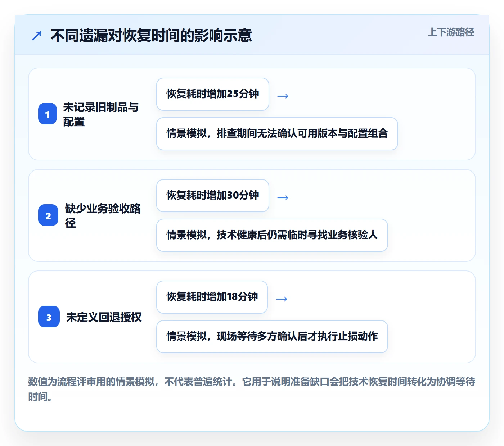Click the number 2 badge
This screenshot has height=446, width=504.
48,215
